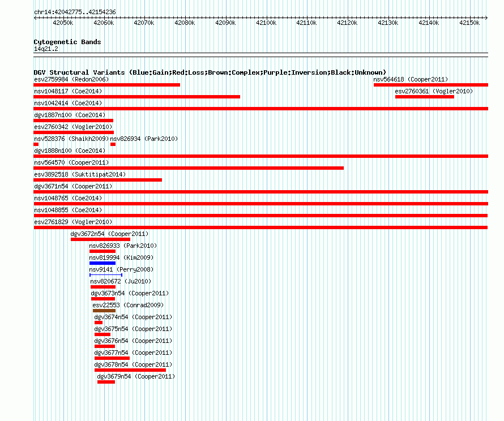
Task: Open the dgv3673n54 (Cooper2011) variant
Action: 130,293
